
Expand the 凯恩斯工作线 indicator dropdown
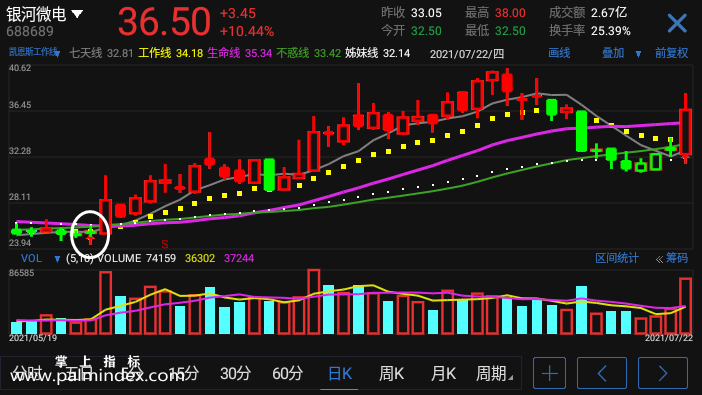(x=58, y=54)
